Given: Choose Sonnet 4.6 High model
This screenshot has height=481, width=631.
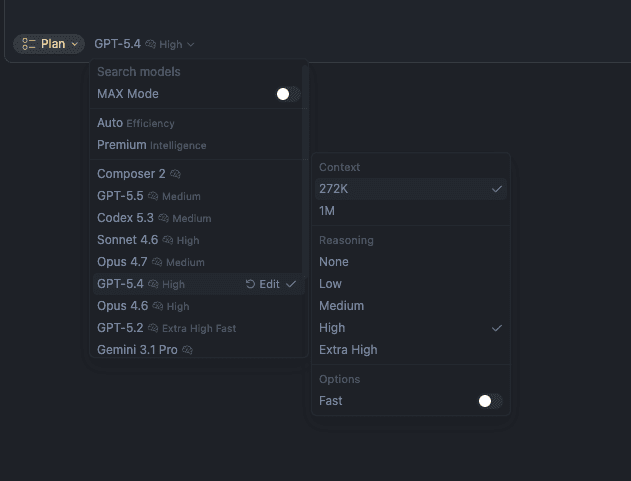Looking at the screenshot, I should click(x=198, y=240).
